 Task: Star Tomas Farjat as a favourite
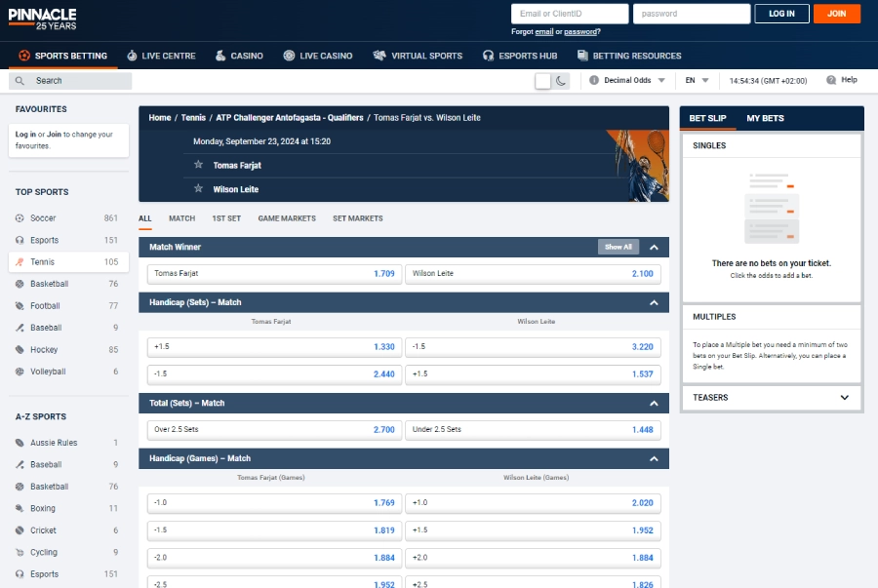[x=198, y=165]
